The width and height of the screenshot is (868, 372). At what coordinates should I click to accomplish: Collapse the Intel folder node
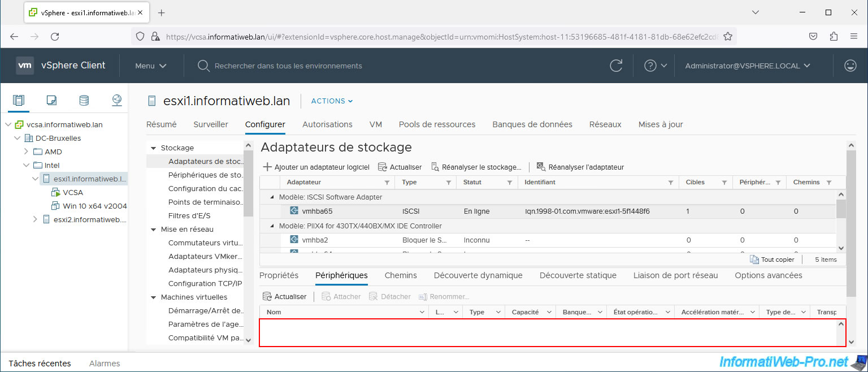tap(26, 165)
